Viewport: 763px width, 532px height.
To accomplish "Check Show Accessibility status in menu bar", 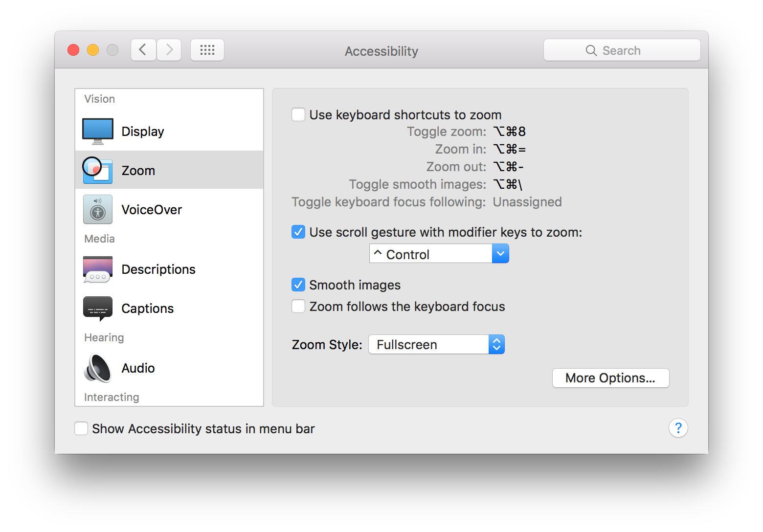I will [81, 428].
